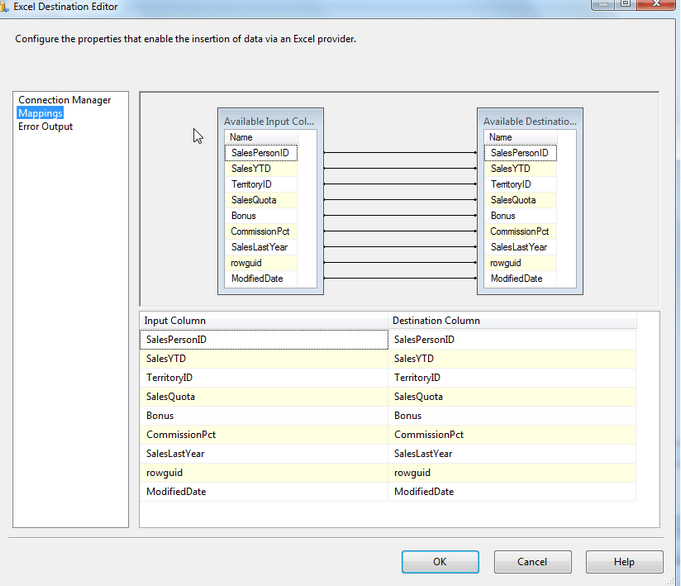The height and width of the screenshot is (586, 681).
Task: Select the SalesPersonID Destination Column grid cell
Action: (x=512, y=340)
